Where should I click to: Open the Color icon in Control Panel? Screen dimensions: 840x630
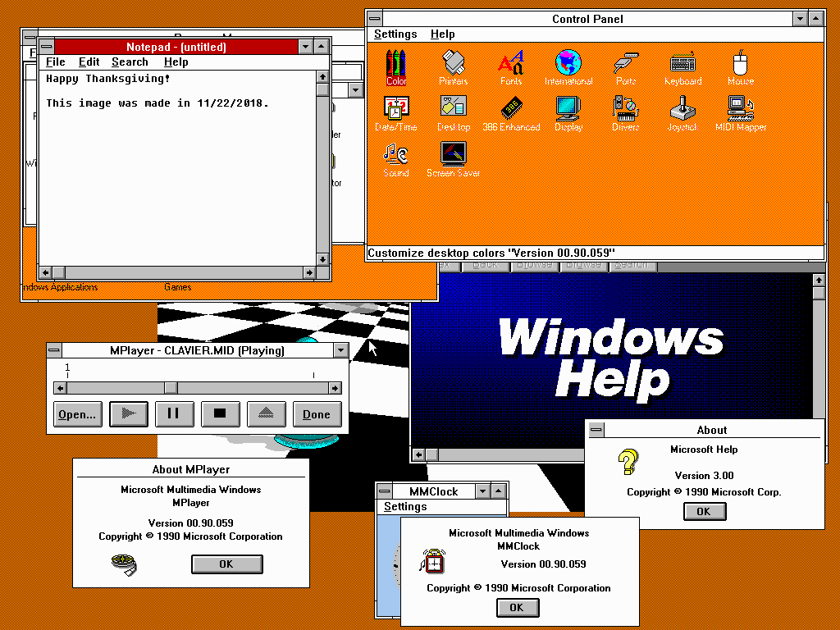396,65
